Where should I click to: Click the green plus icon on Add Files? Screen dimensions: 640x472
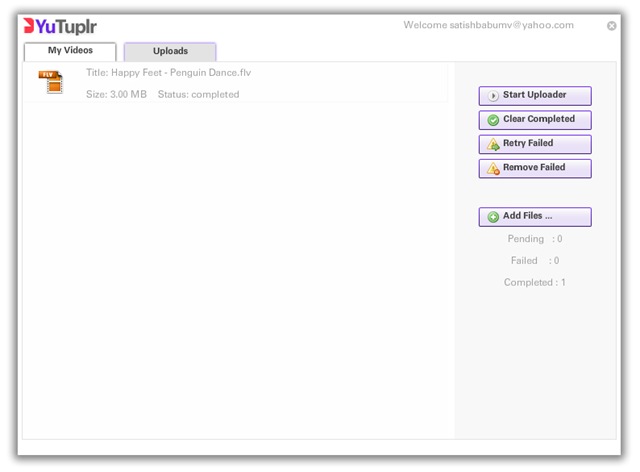[493, 217]
